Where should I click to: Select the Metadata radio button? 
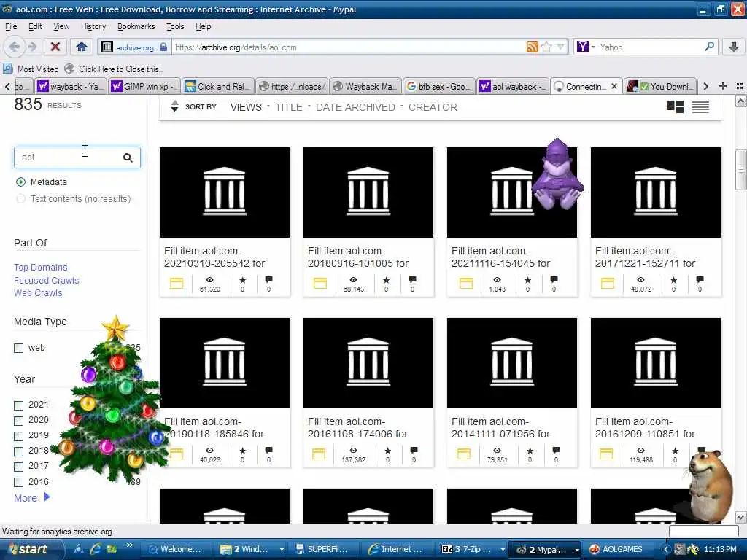coord(20,182)
